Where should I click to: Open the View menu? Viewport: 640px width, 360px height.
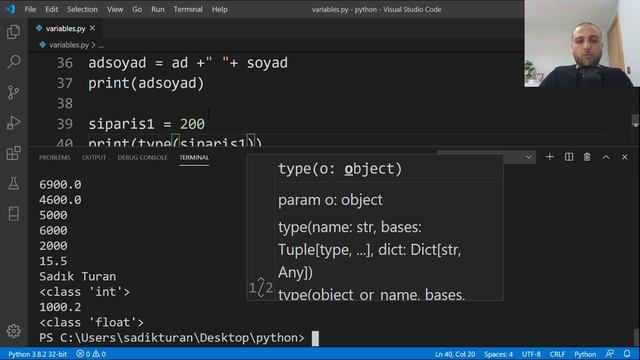pos(115,9)
